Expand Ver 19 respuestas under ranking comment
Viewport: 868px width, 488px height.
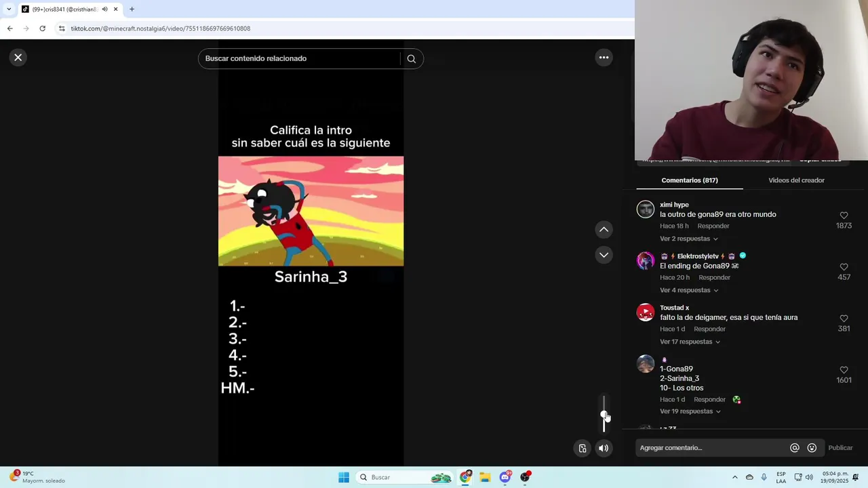[x=690, y=411]
